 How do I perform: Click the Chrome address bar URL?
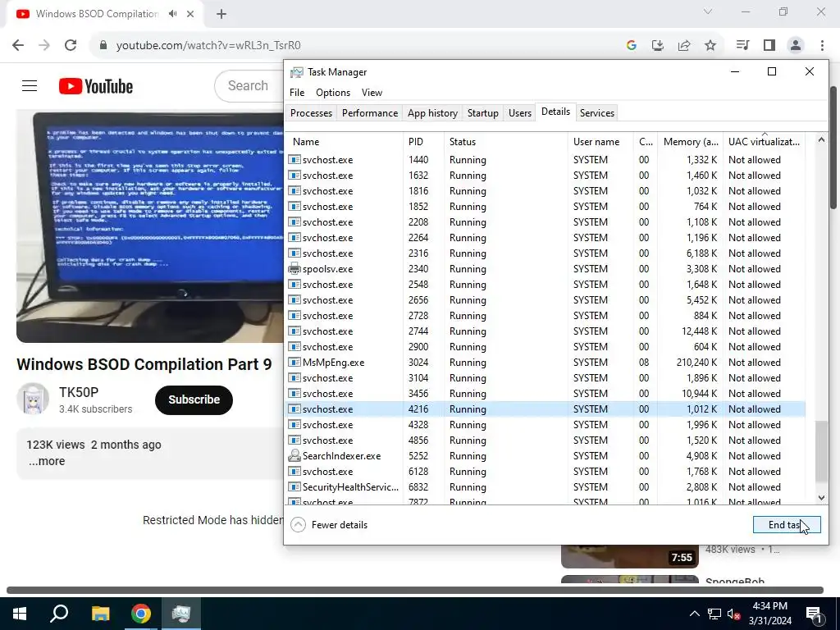(x=208, y=46)
